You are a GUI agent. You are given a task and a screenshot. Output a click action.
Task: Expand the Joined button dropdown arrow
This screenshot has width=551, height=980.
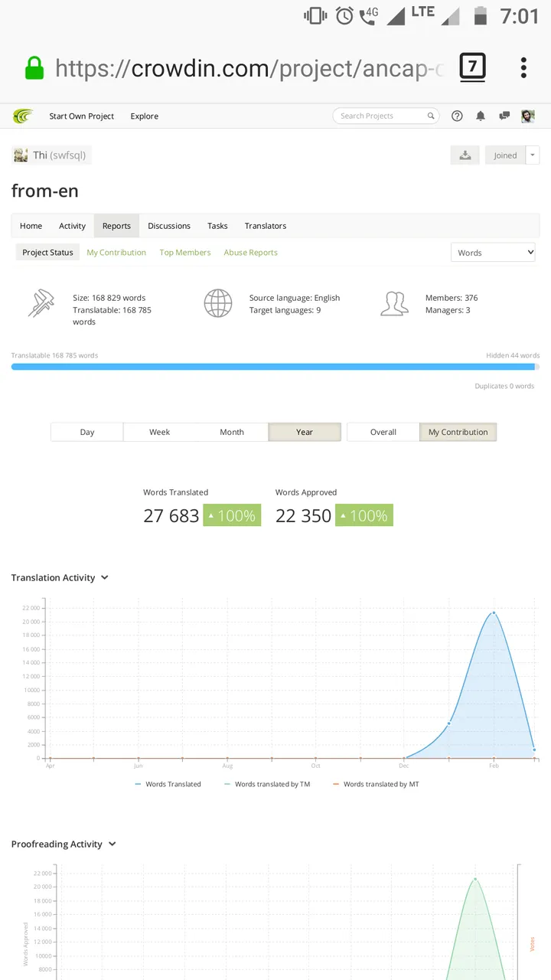(x=533, y=155)
